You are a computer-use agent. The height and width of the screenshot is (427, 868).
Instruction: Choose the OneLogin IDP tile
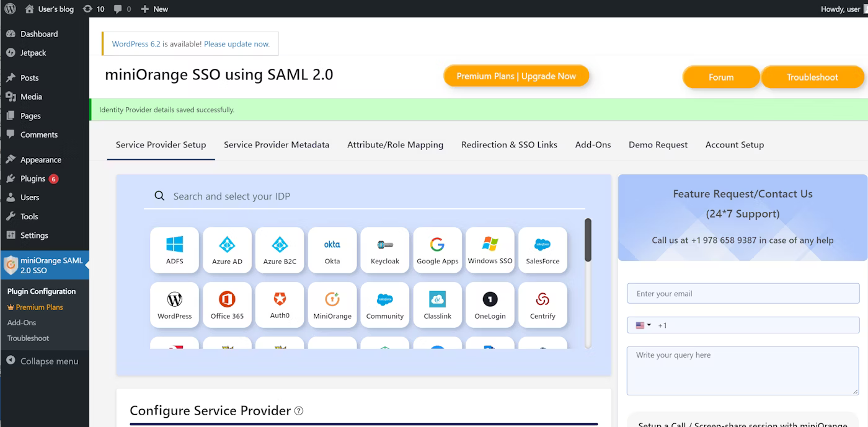[490, 304]
